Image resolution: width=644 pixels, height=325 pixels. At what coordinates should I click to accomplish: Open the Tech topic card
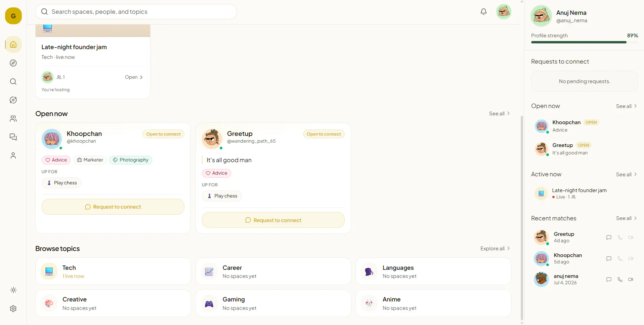click(x=113, y=271)
